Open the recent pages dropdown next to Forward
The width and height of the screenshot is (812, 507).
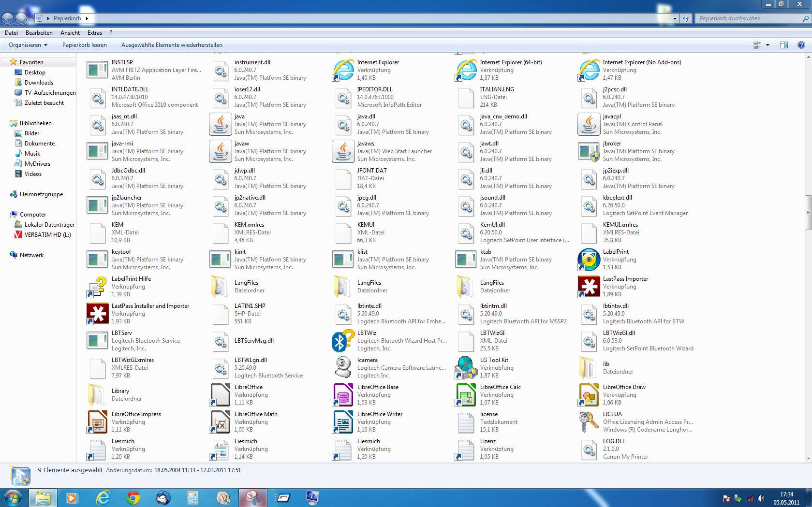pos(30,18)
